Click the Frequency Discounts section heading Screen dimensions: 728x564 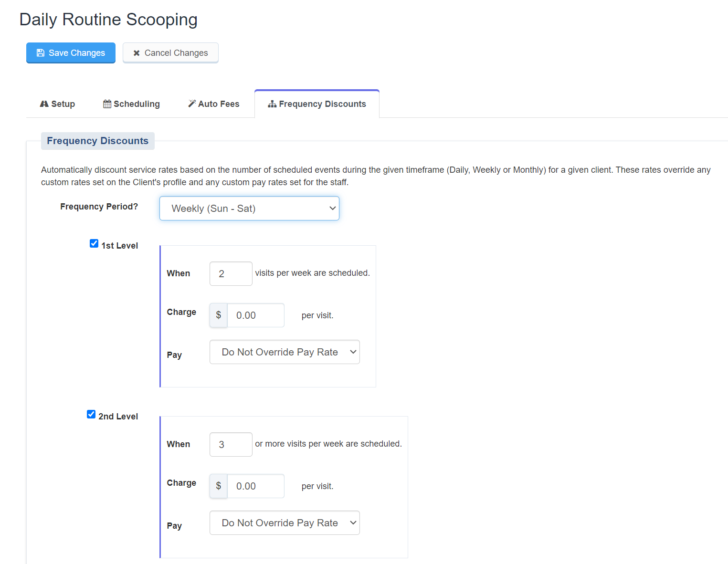(x=98, y=141)
